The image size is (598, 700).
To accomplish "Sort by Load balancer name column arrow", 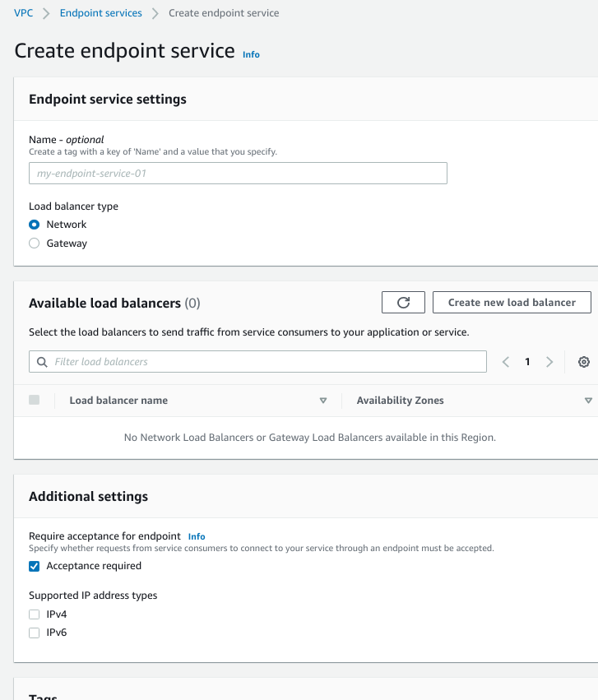I will pyautogui.click(x=323, y=401).
